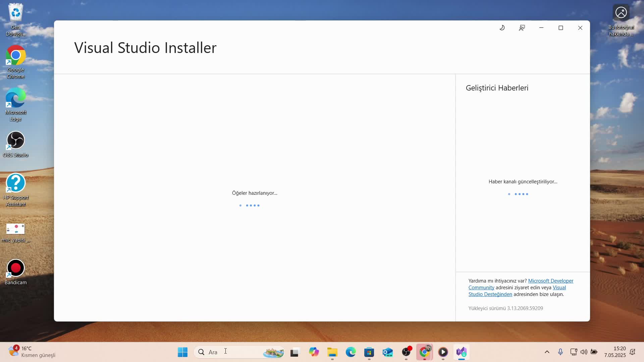Launch Copilot from the taskbar

pyautogui.click(x=314, y=352)
